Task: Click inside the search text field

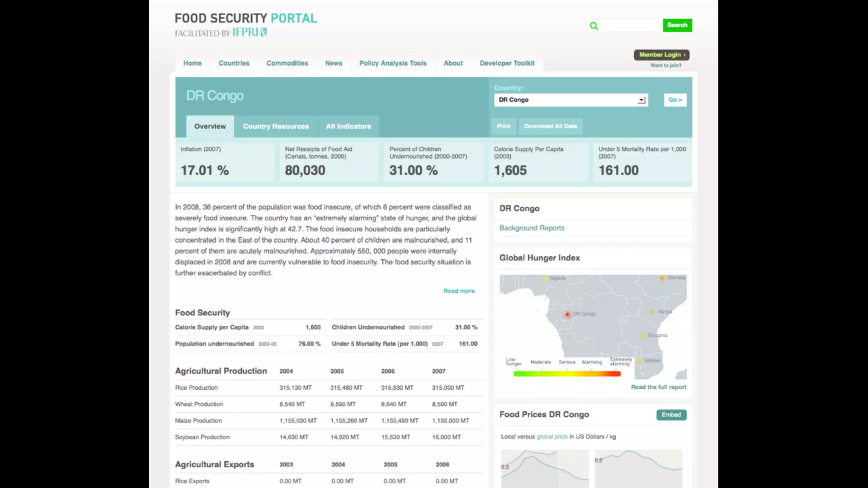Action: [631, 25]
